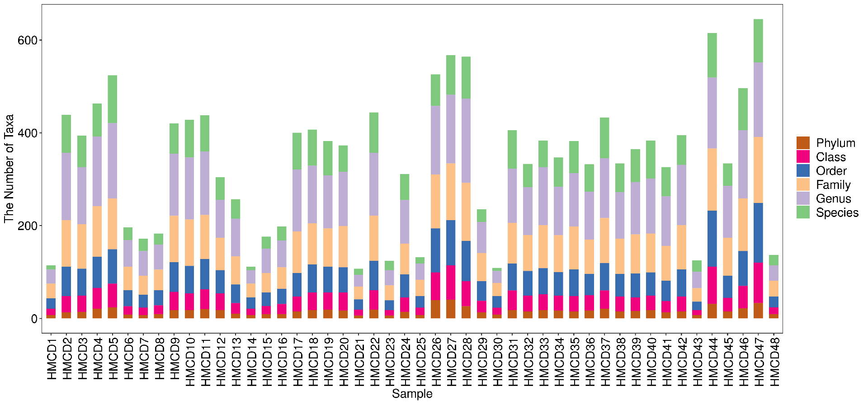Screen dimensions: 868x405
Task: Click the y-axis title The Number of Taxa
Action: coord(9,169)
